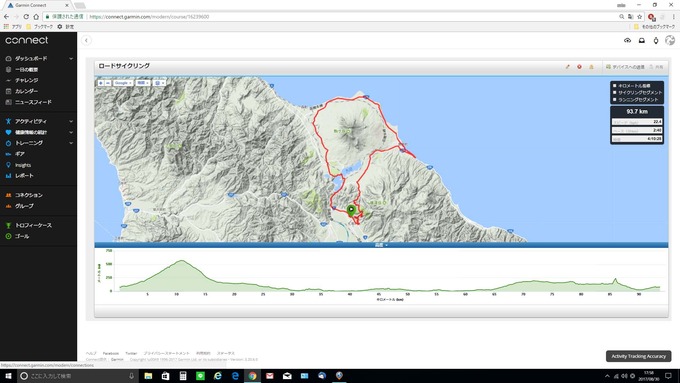Viewport: 680px width, 383px height.
Task: Open カレンダー in the sidebar
Action: click(x=26, y=91)
